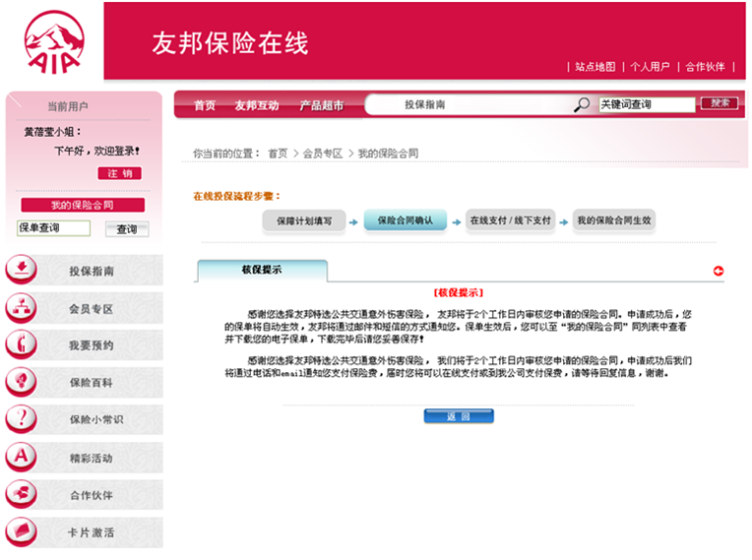
Task: Open 会员专区 text in the sidebar
Action: coord(92,309)
